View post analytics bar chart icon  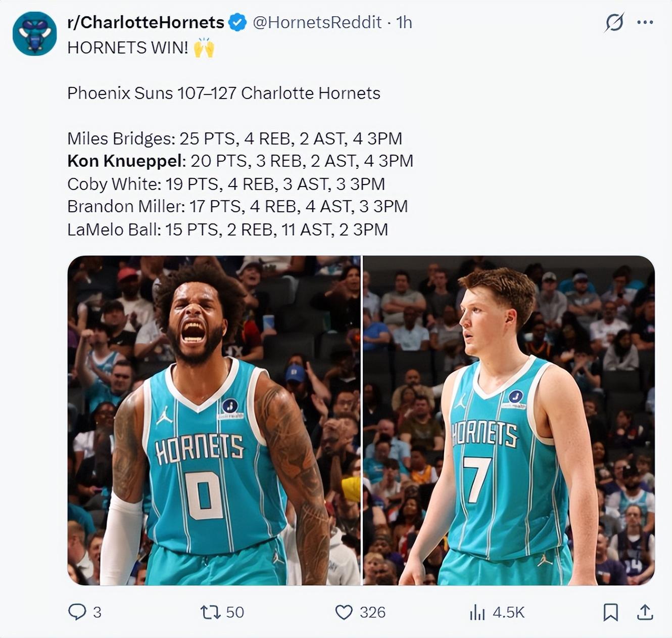477,612
